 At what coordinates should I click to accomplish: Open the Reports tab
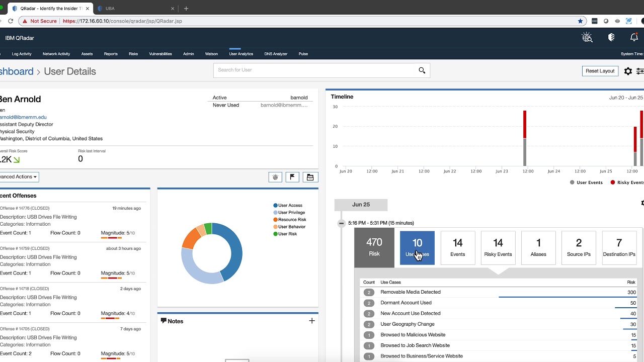(111, 54)
